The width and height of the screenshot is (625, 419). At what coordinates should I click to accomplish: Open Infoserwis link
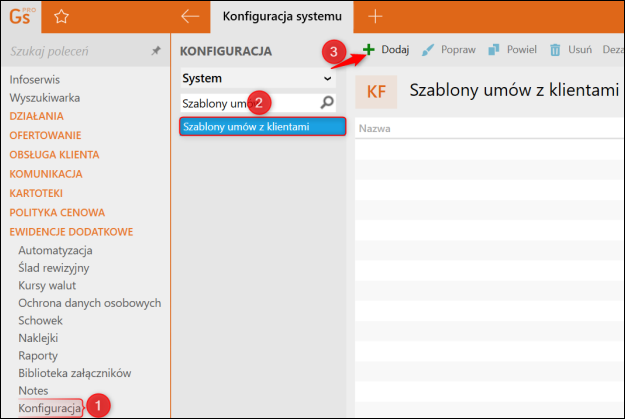[x=35, y=78]
